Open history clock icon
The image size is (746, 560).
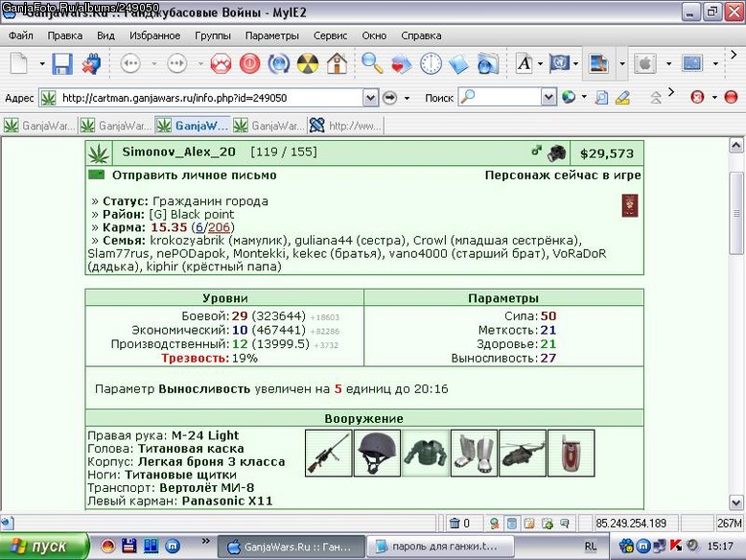tap(431, 63)
